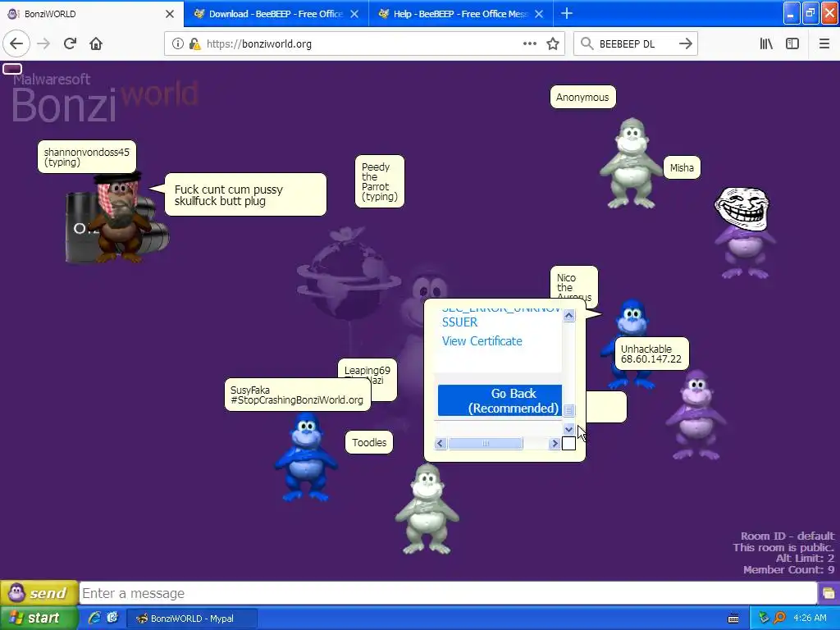Image resolution: width=840 pixels, height=630 pixels.
Task: Click the shannonvondoss45 speech bubble
Action: tap(245, 195)
